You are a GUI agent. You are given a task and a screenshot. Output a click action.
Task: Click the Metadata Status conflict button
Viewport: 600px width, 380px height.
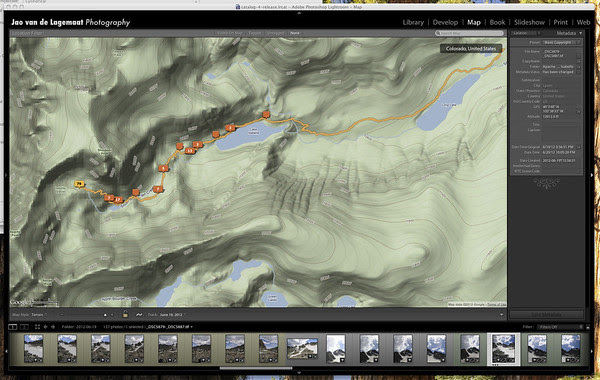click(579, 72)
